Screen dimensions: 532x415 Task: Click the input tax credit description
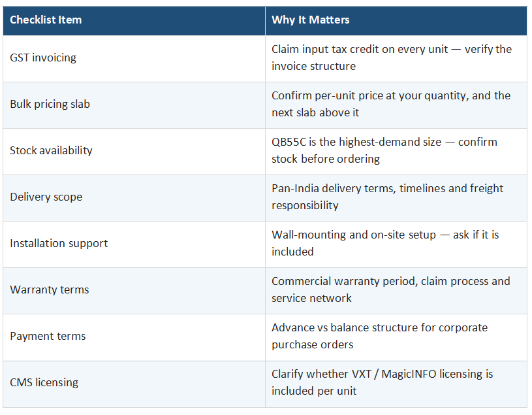click(x=392, y=58)
